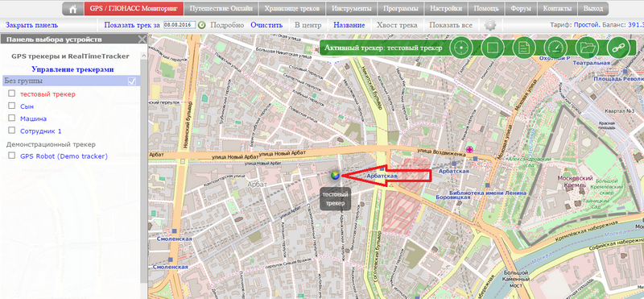Image resolution: width=644 pixels, height=299 pixels.
Task: Click the square icon in green tracker bar
Action: tap(492, 48)
